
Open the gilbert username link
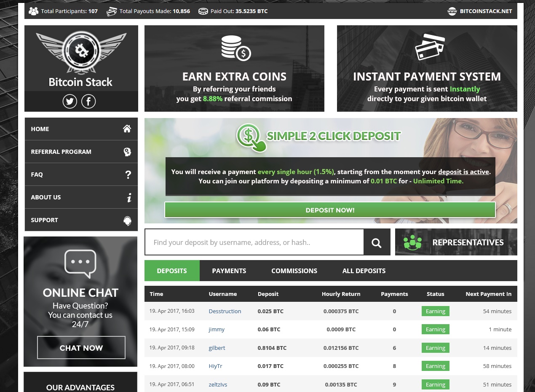click(217, 348)
